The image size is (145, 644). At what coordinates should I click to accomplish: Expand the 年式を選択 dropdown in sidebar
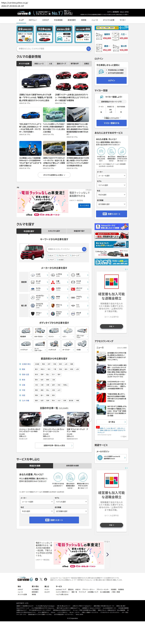pos(111,194)
